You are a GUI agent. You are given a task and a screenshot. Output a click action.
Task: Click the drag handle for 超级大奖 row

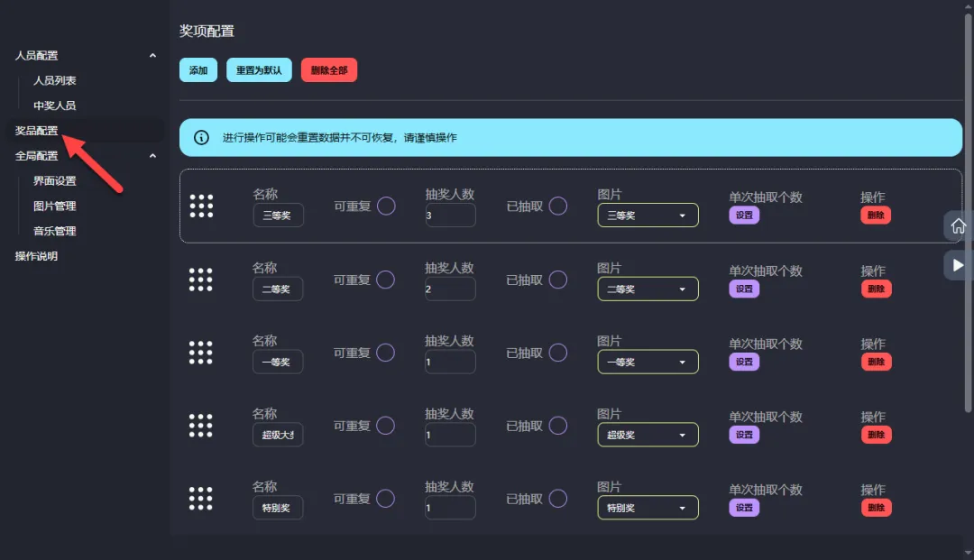click(201, 426)
